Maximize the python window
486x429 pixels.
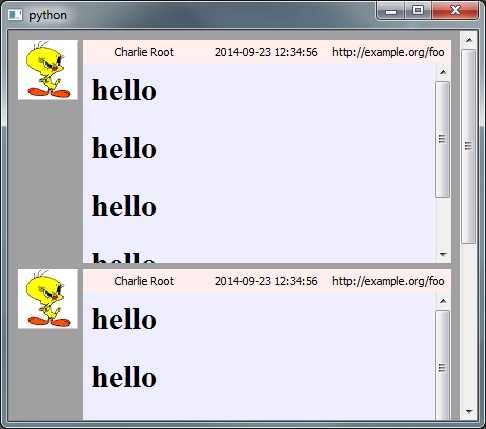(x=418, y=10)
